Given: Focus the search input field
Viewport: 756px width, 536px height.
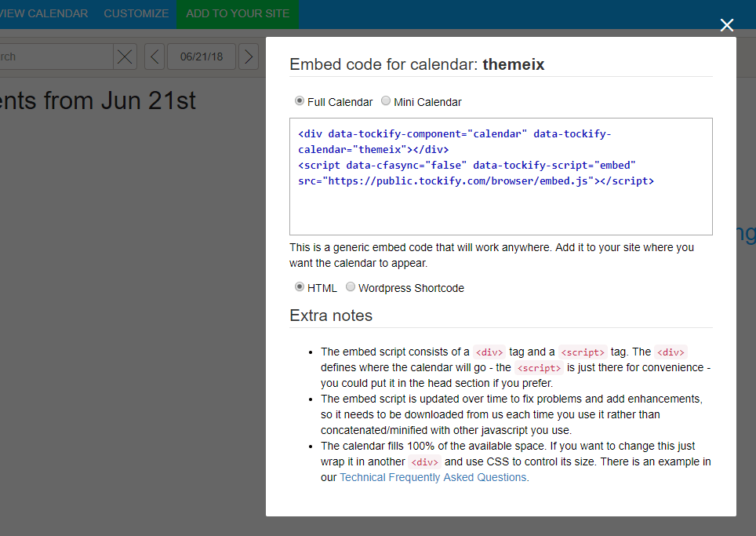Looking at the screenshot, I should tap(55, 57).
